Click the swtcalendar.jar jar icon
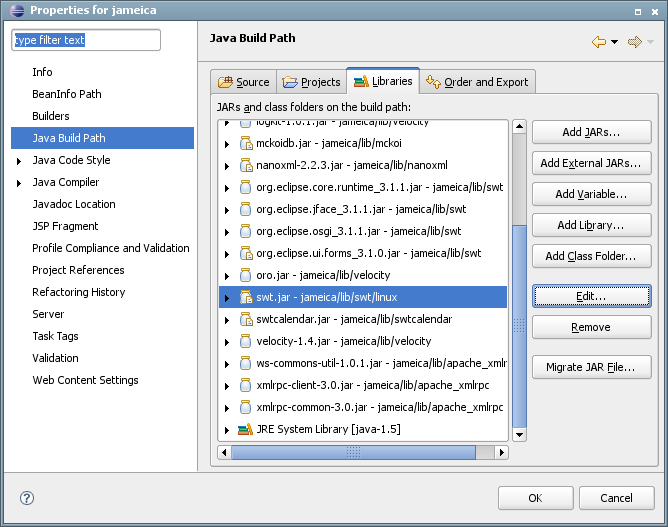This screenshot has width=668, height=527. coord(246,320)
